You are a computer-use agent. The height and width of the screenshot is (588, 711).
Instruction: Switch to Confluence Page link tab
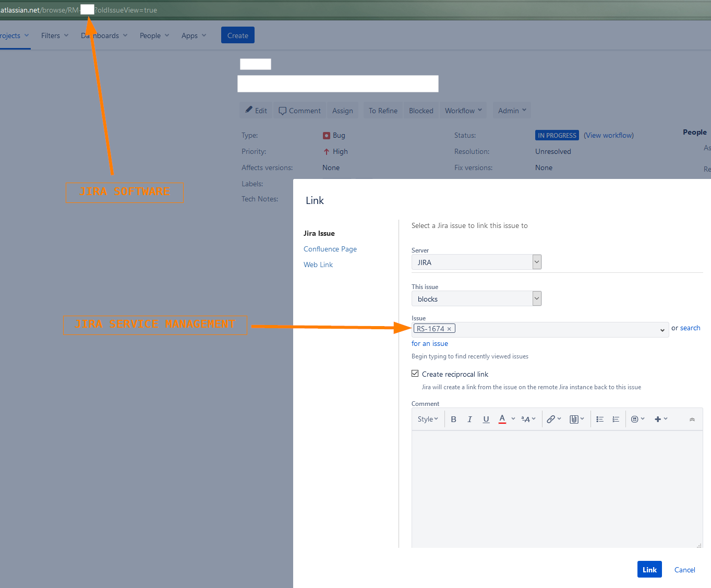coord(330,249)
